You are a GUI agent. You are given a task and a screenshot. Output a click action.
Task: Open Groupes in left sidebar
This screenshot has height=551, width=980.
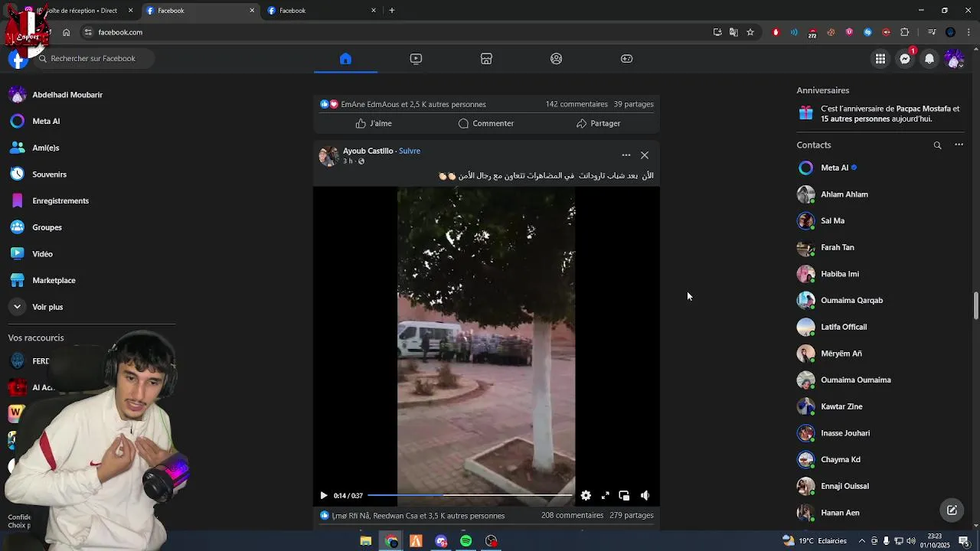[x=47, y=227]
